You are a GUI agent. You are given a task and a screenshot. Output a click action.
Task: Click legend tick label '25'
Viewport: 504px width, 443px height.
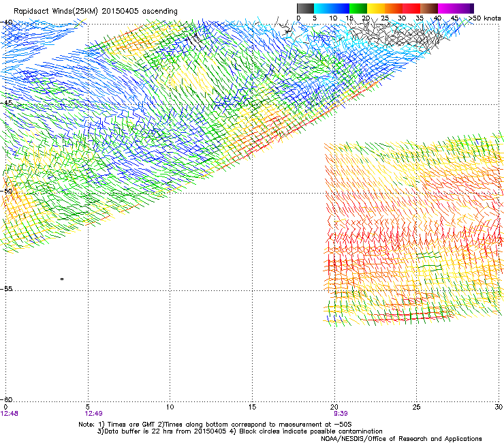pyautogui.click(x=384, y=18)
